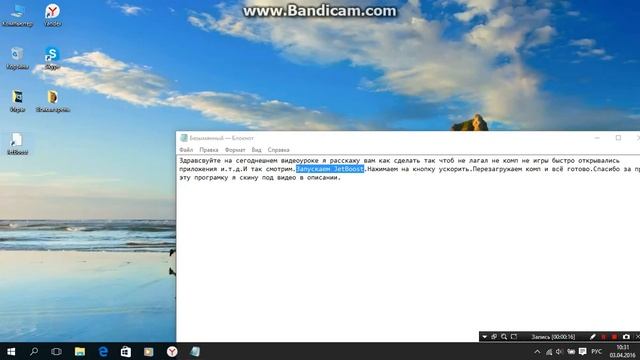The height and width of the screenshot is (360, 640).
Task: Select the desktop icon below Recycle Bin
Action: (x=17, y=101)
